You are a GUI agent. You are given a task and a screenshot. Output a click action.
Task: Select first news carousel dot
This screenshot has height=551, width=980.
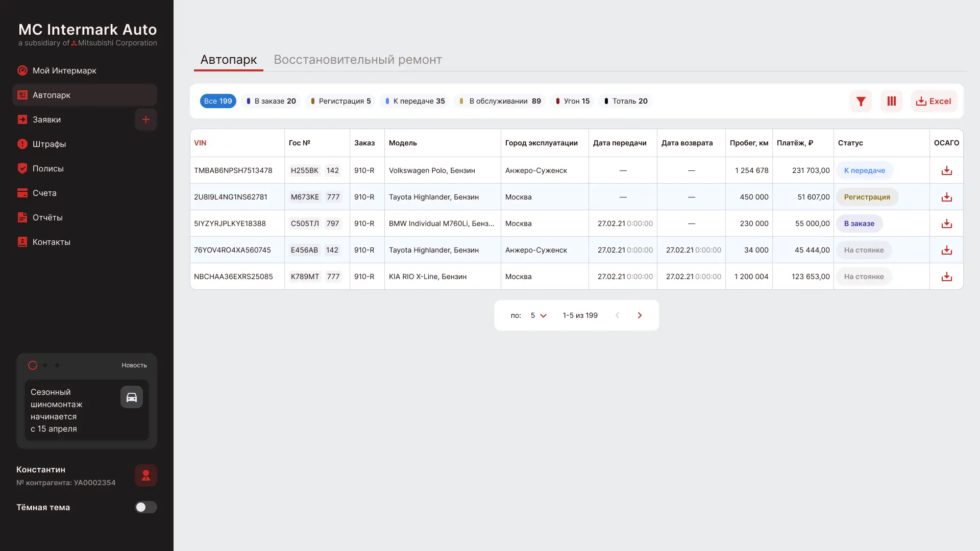33,365
